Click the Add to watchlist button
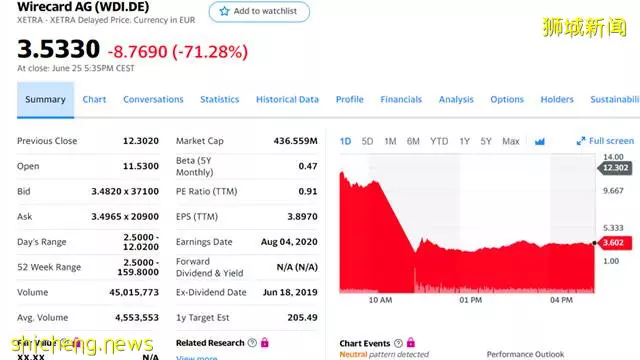640x360 pixels. click(x=259, y=11)
